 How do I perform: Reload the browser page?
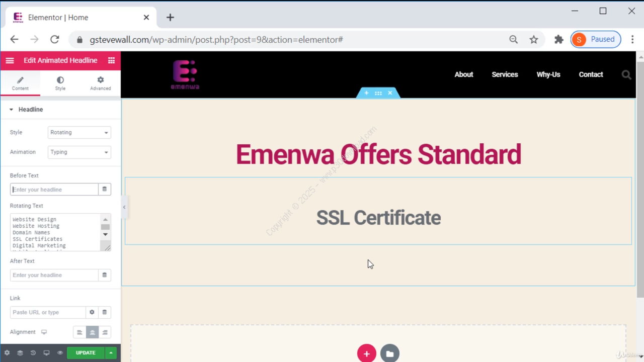[x=55, y=39]
